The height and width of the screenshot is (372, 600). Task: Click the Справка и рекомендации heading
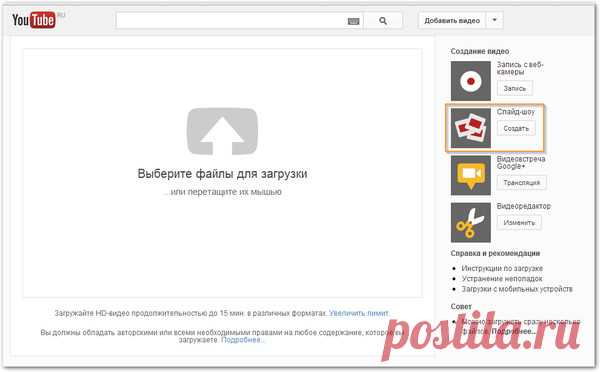coord(495,253)
